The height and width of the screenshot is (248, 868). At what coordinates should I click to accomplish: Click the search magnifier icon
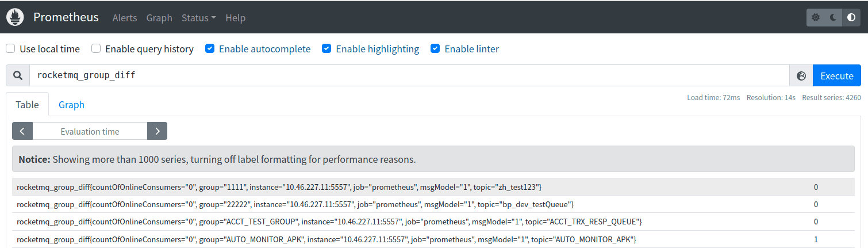point(18,75)
